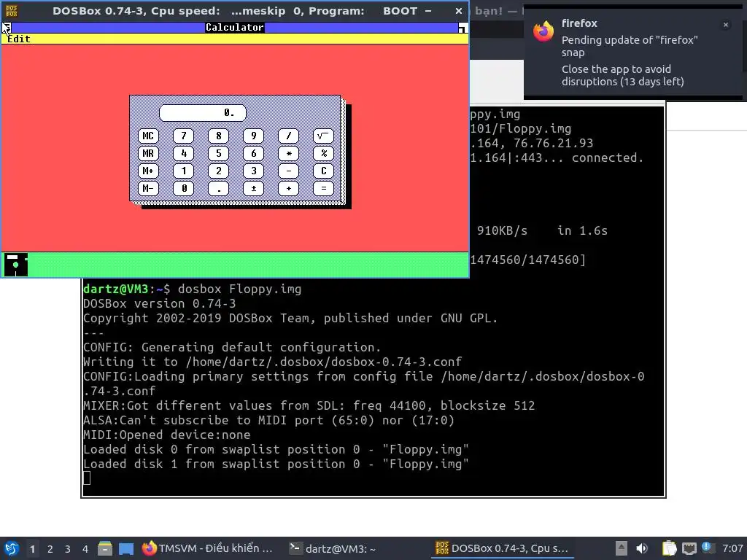Image resolution: width=747 pixels, height=560 pixels.
Task: Click the addition + key
Action: click(x=289, y=189)
